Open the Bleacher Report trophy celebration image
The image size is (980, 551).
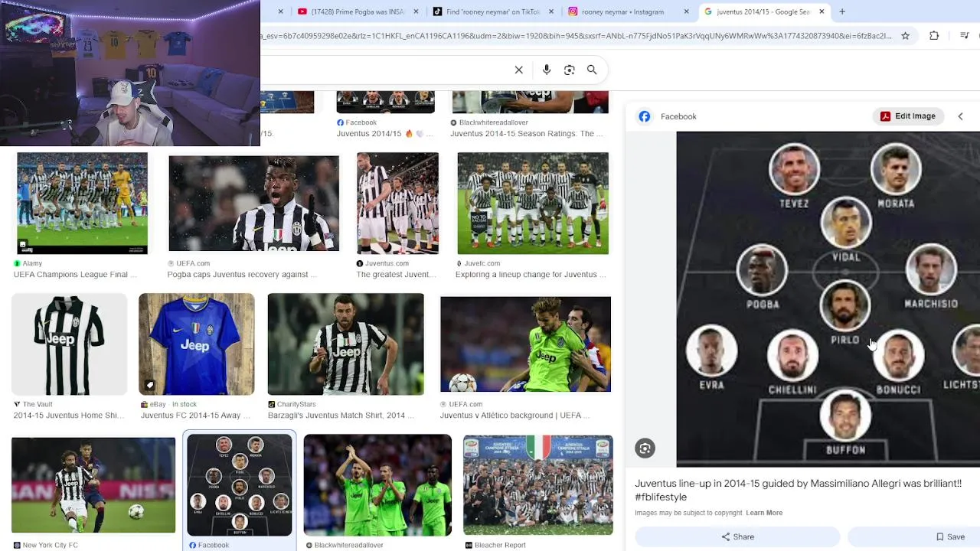point(538,485)
